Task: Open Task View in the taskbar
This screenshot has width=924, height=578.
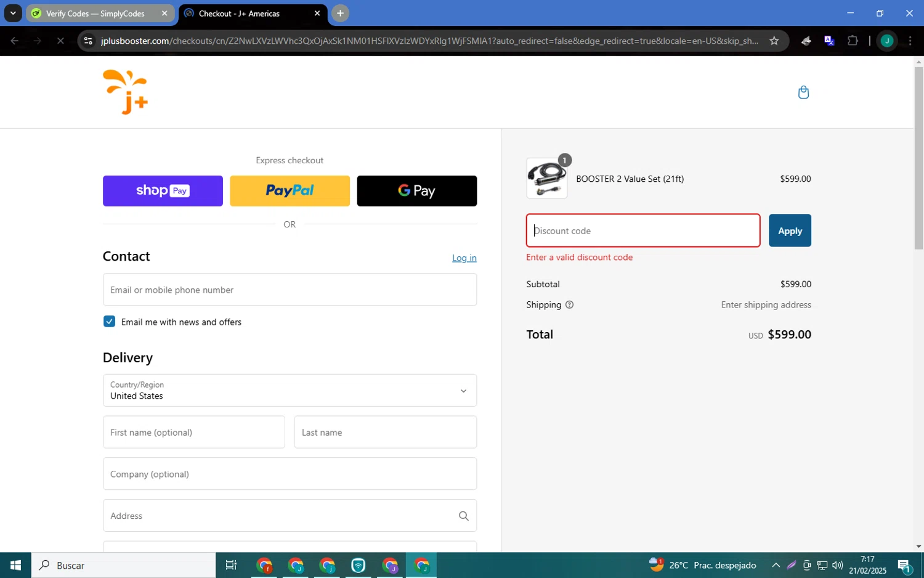Action: (231, 565)
